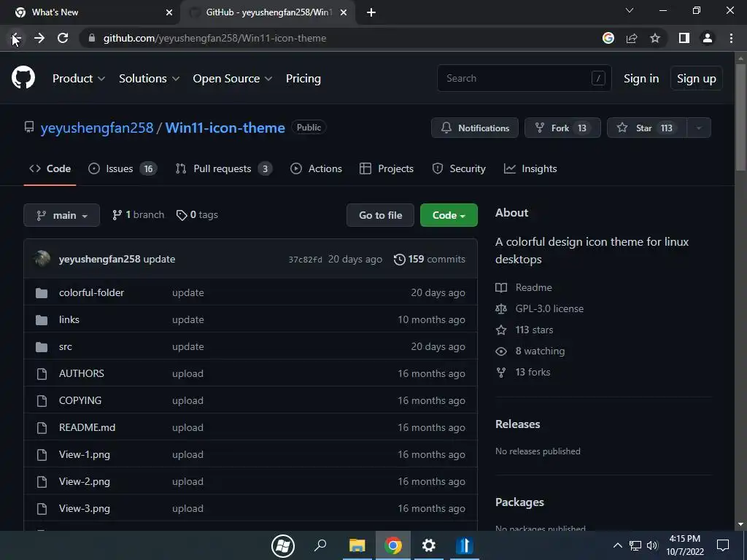747x560 pixels.
Task: Click the links folder icon
Action: pyautogui.click(x=42, y=320)
